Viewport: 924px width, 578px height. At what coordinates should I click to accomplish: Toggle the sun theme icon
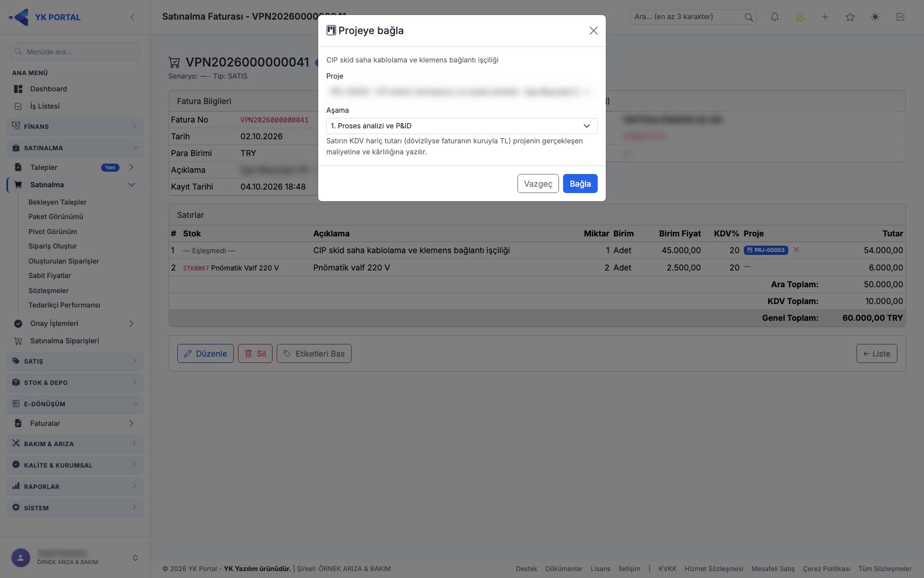click(875, 17)
